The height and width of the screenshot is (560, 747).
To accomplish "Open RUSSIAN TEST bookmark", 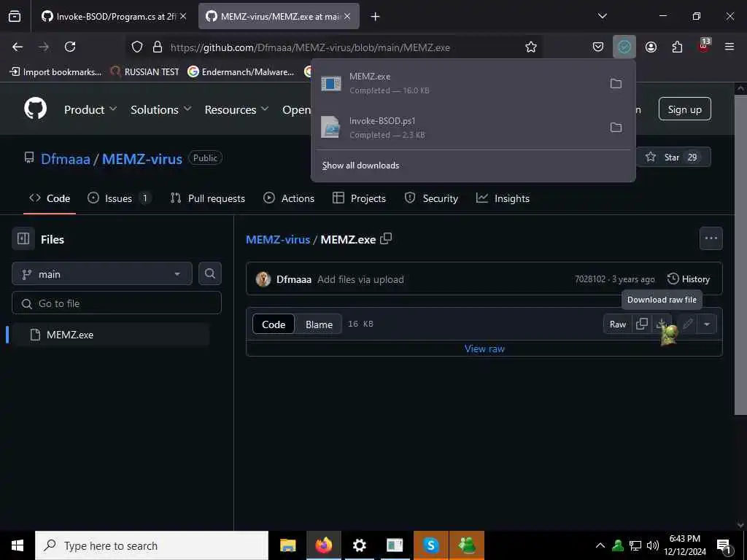I will tap(145, 71).
